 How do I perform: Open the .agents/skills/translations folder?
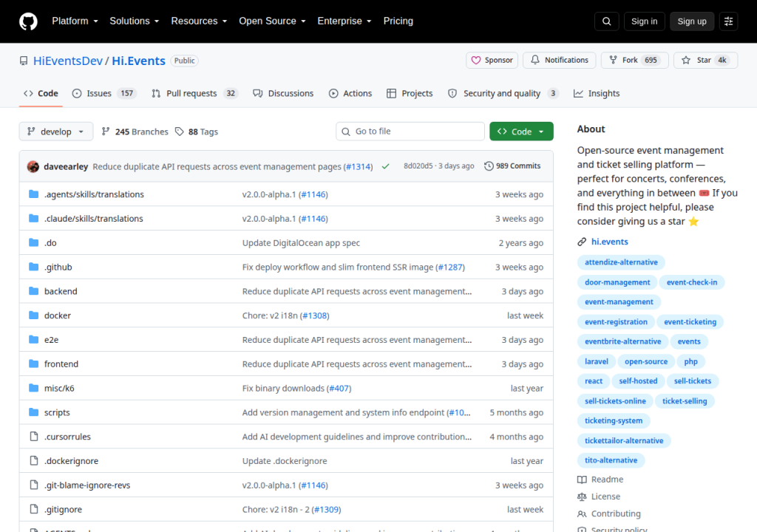click(94, 194)
